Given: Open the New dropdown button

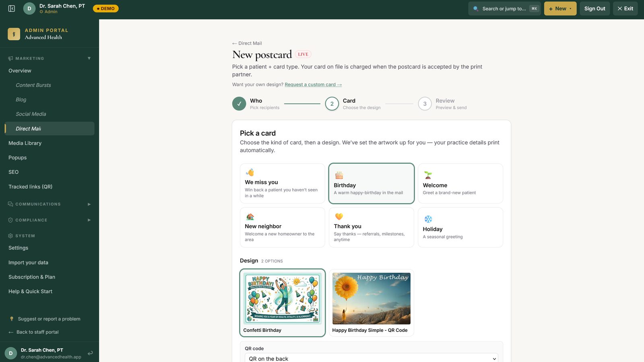Looking at the screenshot, I should coord(560,8).
